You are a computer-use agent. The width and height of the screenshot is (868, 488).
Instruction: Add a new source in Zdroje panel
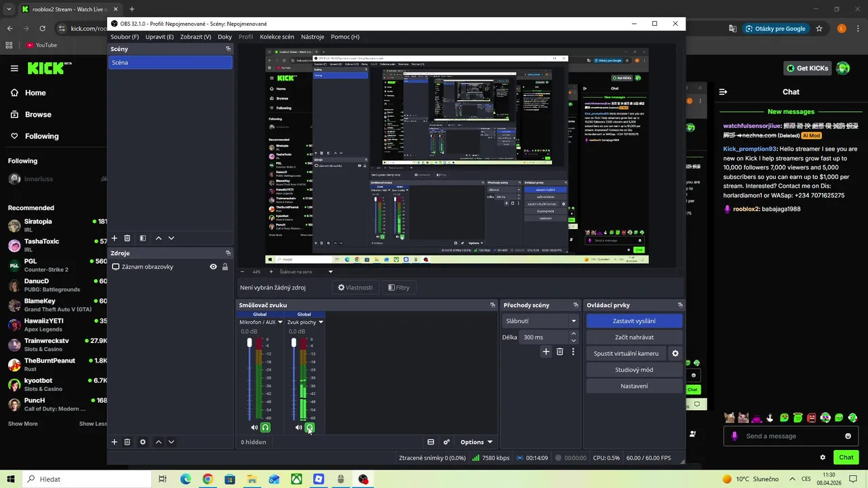114,442
